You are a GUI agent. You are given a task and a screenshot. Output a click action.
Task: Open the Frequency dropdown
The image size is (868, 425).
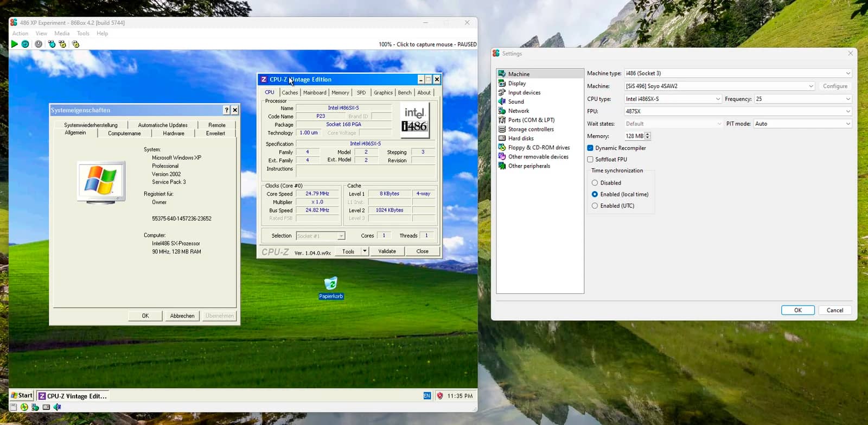[802, 99]
